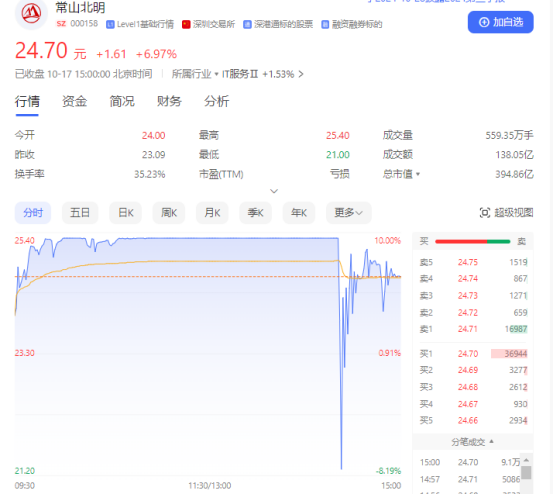Image resolution: width=554 pixels, height=494 pixels.
Task: Switch to the 资金 tab
Action: click(75, 101)
